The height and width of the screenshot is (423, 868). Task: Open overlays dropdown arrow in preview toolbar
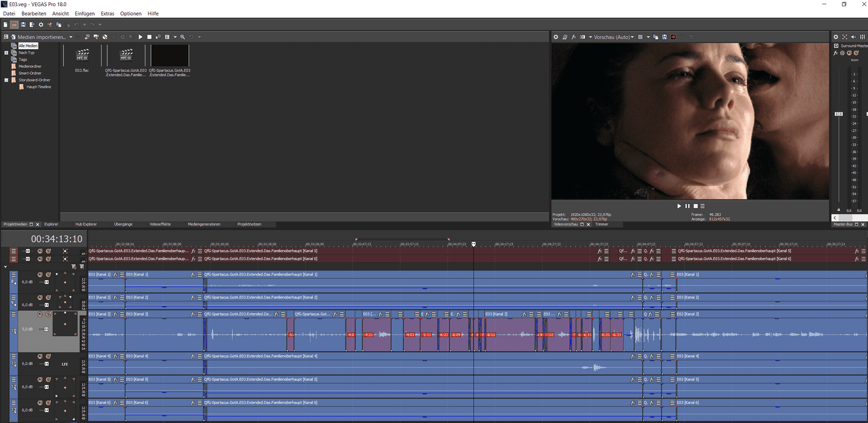648,37
